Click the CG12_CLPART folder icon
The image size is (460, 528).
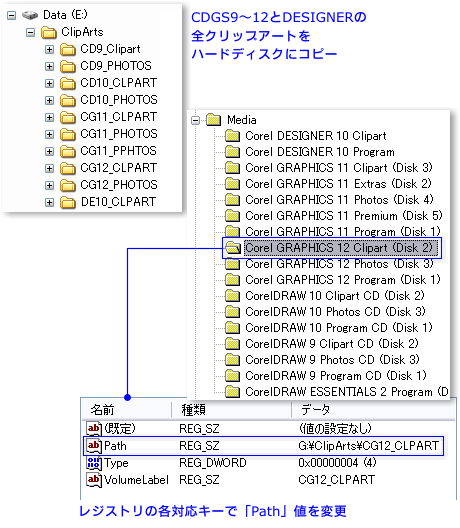pyautogui.click(x=68, y=168)
